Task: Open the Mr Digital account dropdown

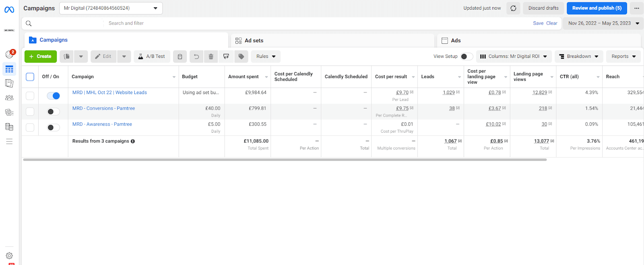Action: coord(111,8)
